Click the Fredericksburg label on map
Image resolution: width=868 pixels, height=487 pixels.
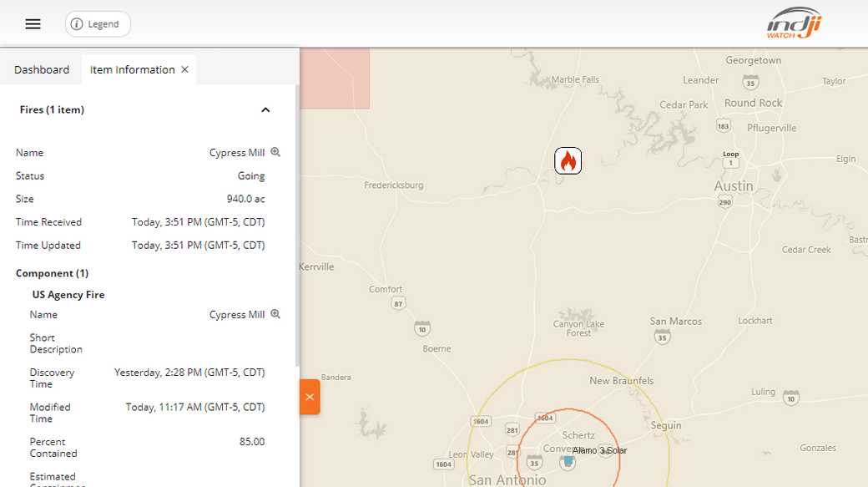(x=394, y=185)
